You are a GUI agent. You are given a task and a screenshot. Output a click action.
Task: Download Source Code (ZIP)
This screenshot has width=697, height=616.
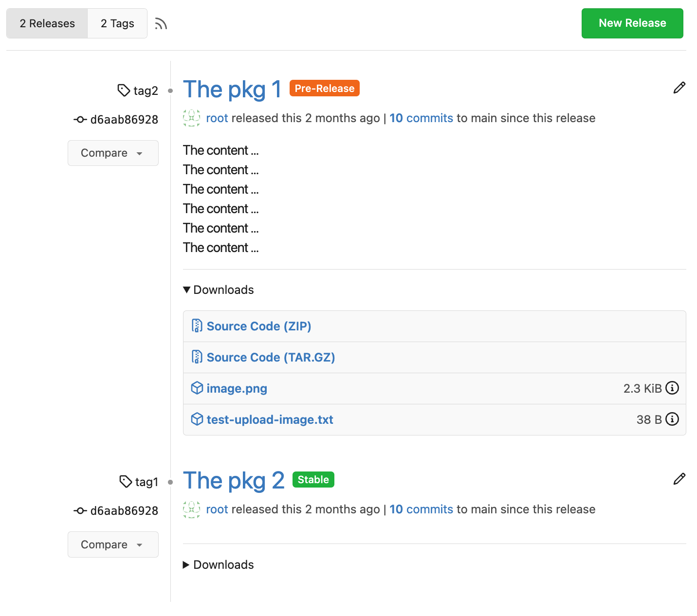(258, 326)
